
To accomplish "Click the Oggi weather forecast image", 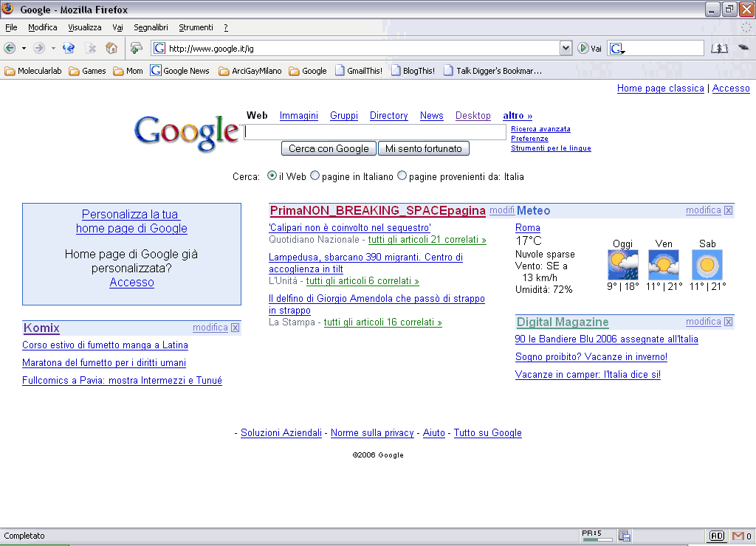I will (623, 265).
